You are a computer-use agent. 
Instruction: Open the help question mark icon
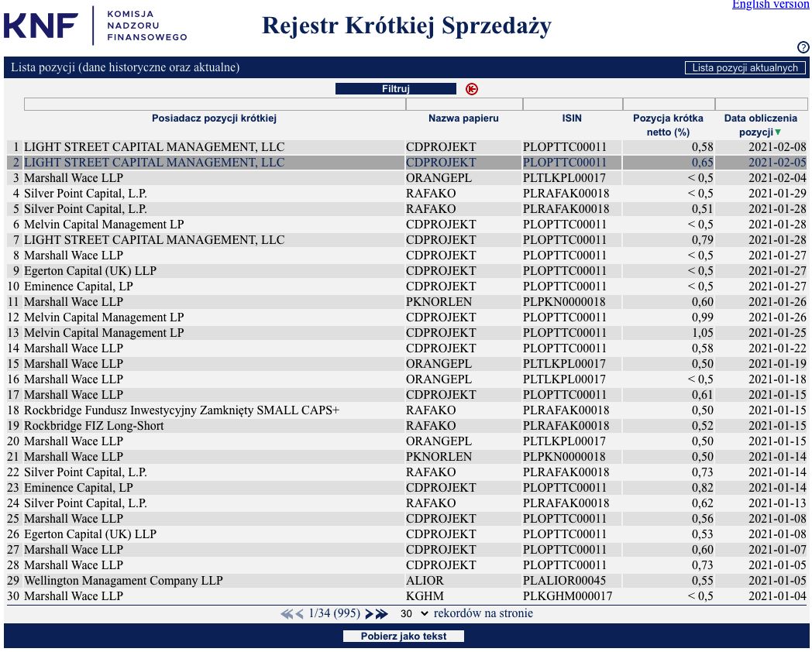coord(803,47)
